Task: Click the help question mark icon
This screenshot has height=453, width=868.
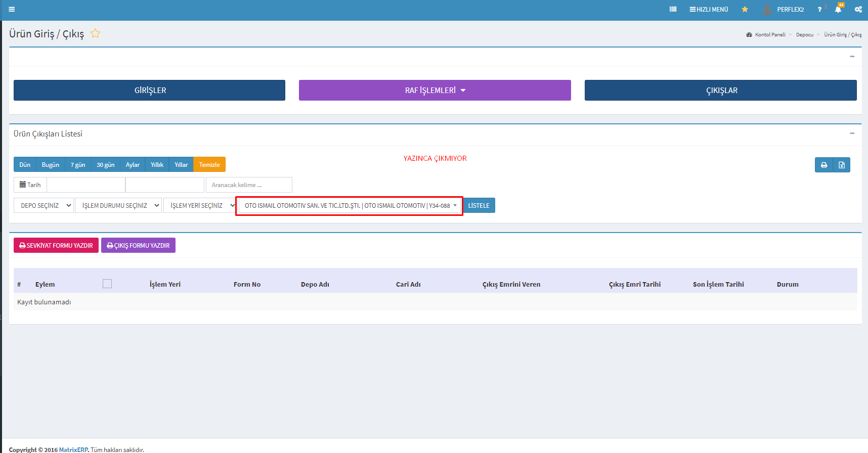Action: point(819,10)
